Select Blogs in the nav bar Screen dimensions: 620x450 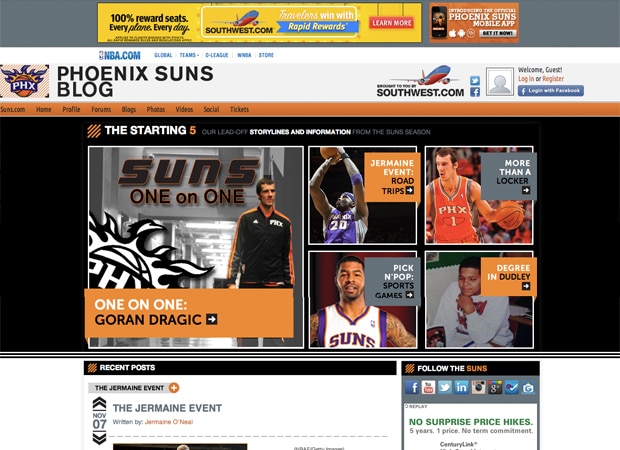(129, 110)
